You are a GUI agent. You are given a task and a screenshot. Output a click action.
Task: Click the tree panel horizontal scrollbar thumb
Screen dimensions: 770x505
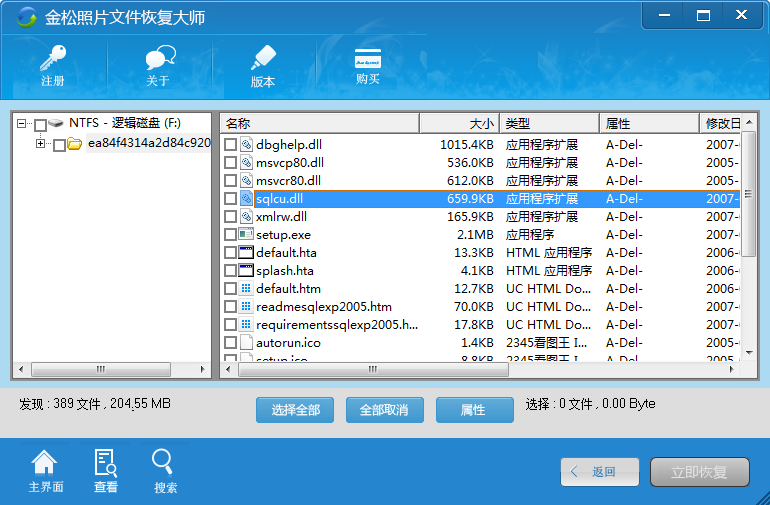coord(101,369)
